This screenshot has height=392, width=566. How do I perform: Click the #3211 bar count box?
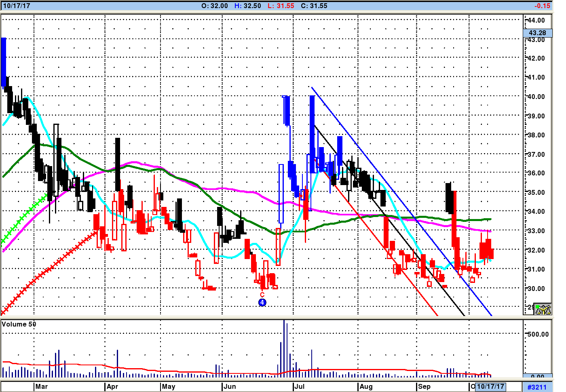tap(537, 387)
